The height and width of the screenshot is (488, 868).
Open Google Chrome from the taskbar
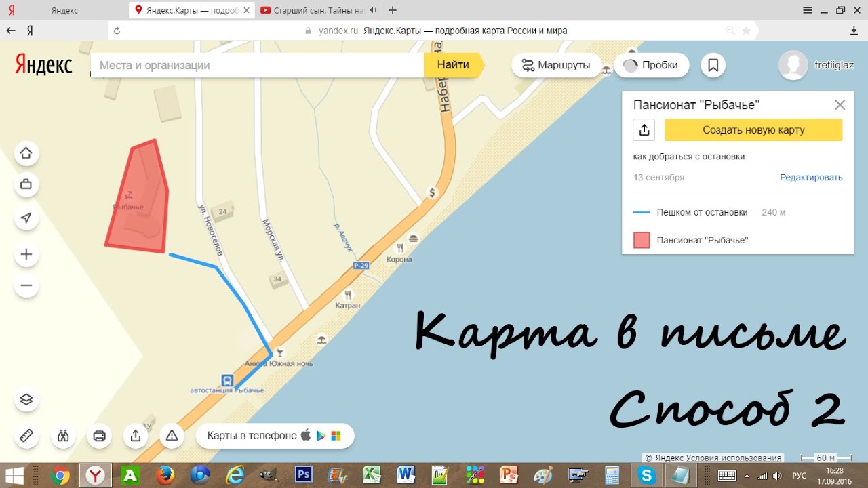click(60, 476)
